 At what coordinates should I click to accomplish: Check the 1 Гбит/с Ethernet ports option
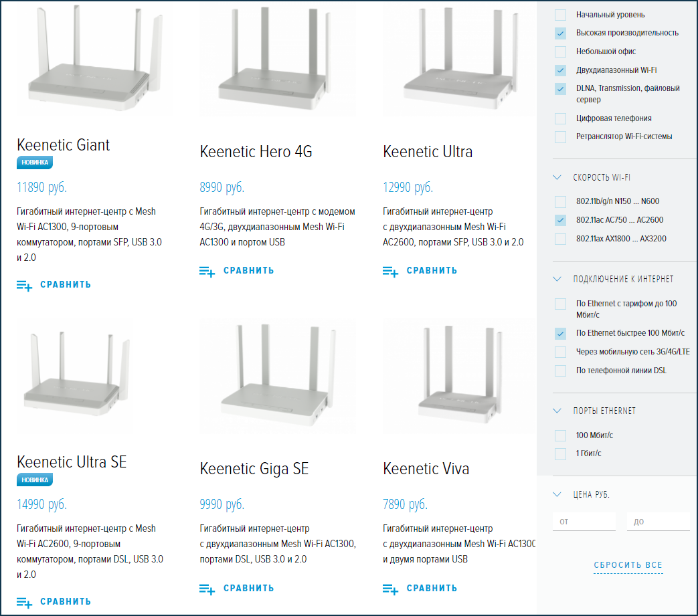click(x=560, y=454)
